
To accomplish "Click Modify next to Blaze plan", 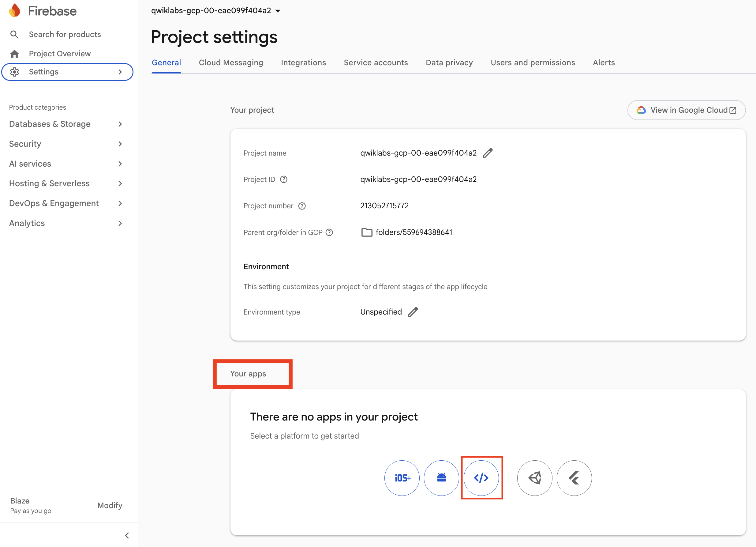I will pos(110,505).
